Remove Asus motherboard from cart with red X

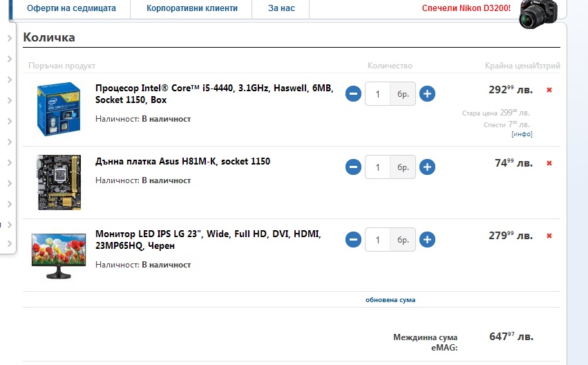549,163
